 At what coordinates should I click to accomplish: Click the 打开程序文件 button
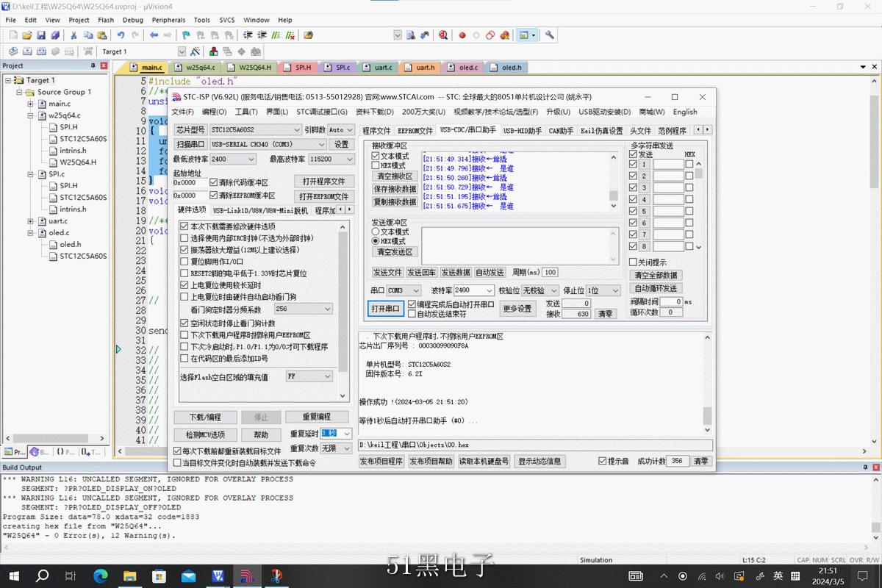tap(324, 182)
